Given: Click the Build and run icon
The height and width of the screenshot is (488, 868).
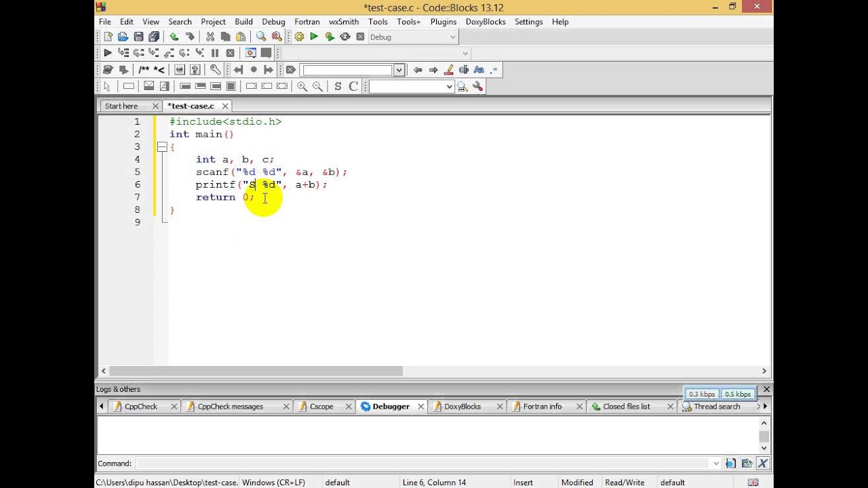Looking at the screenshot, I should click(330, 37).
